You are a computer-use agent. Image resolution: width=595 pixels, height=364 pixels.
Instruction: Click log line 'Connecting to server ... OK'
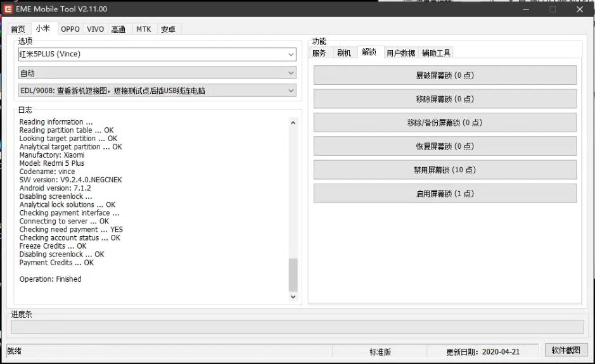(65, 221)
